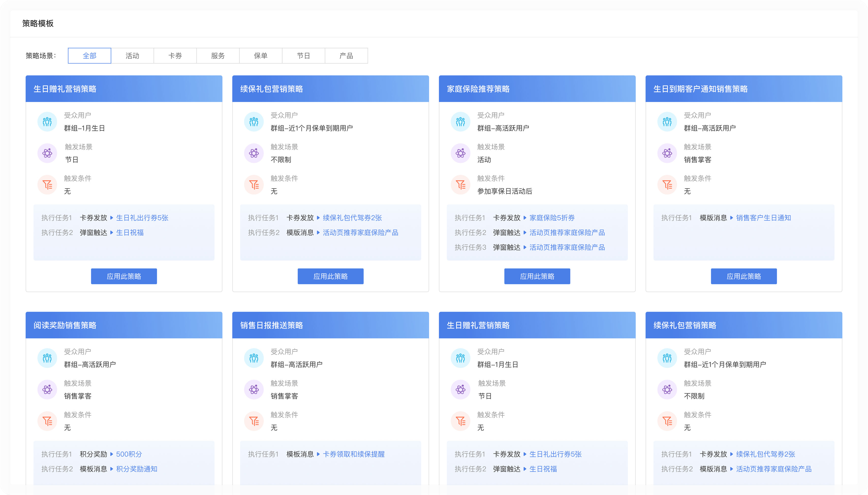Click the 生日到期客户通知销售策略 card header
This screenshot has width=868, height=495.
click(x=744, y=89)
